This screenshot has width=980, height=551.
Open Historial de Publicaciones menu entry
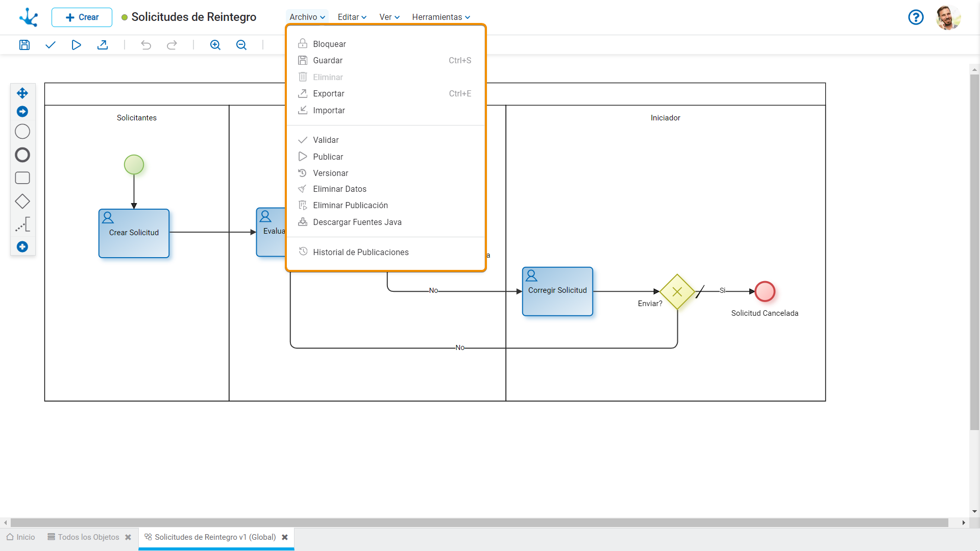point(385,252)
